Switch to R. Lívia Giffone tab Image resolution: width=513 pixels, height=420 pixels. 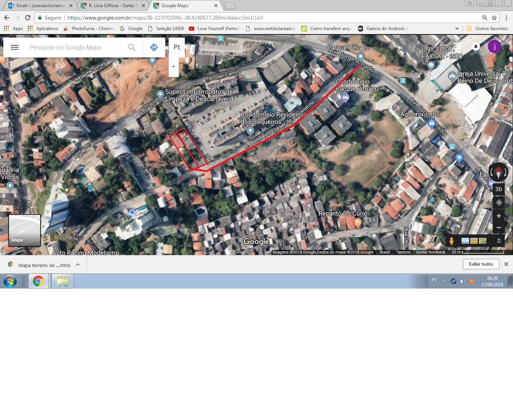click(113, 6)
